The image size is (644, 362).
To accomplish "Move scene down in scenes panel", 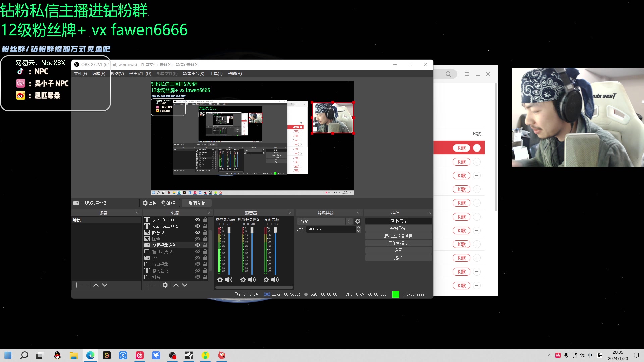I will click(105, 285).
